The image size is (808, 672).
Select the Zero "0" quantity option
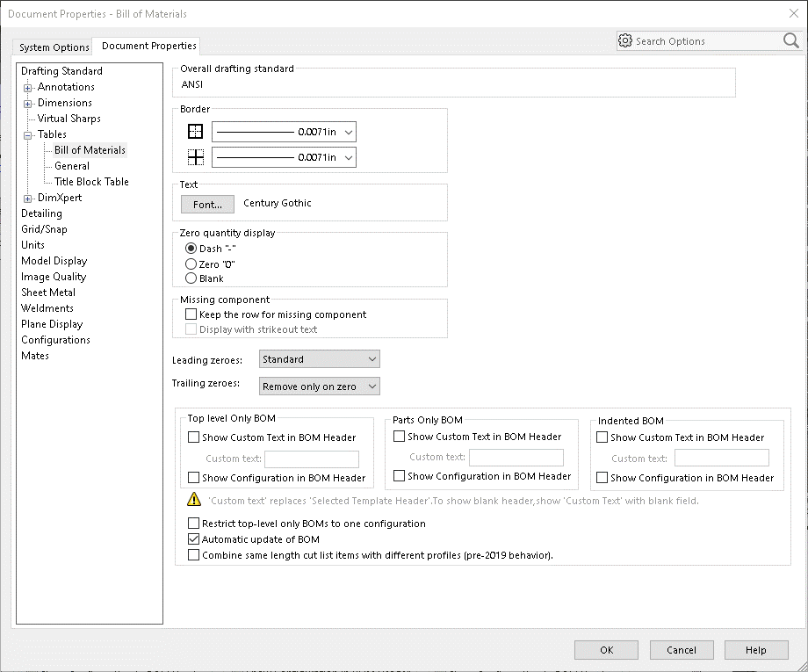pos(191,264)
